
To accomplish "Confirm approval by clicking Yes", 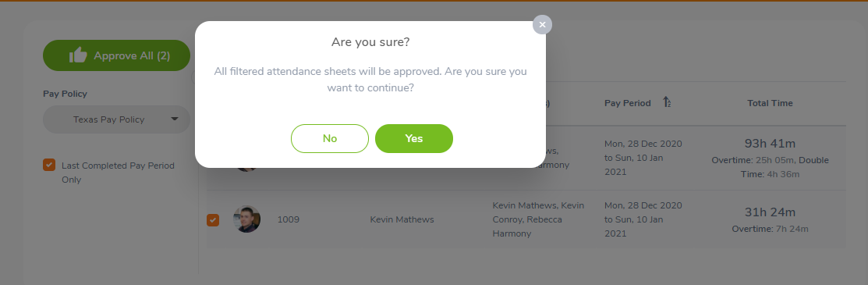I will pyautogui.click(x=414, y=139).
